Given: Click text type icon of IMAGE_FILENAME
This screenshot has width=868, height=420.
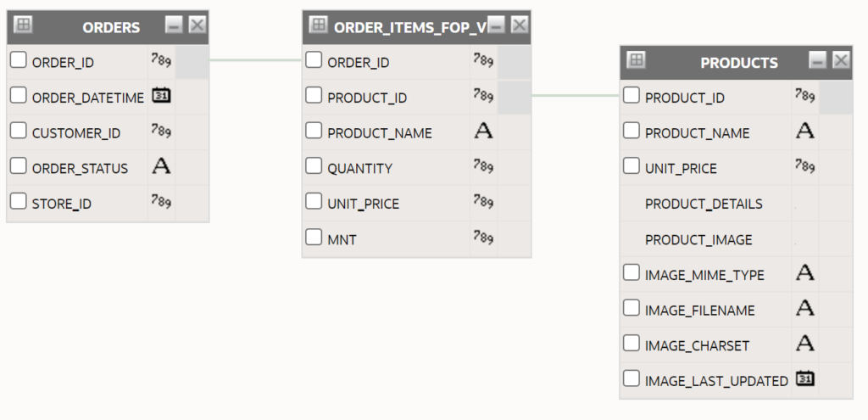Looking at the screenshot, I should click(805, 307).
